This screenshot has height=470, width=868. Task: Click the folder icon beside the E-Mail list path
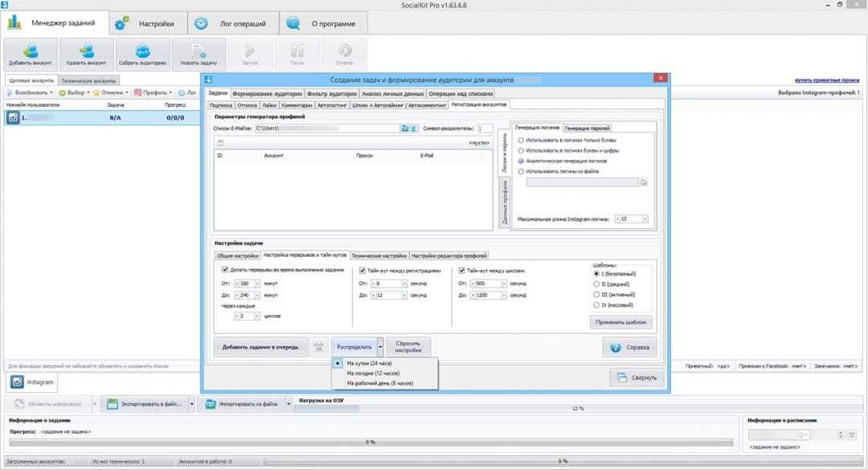(406, 129)
